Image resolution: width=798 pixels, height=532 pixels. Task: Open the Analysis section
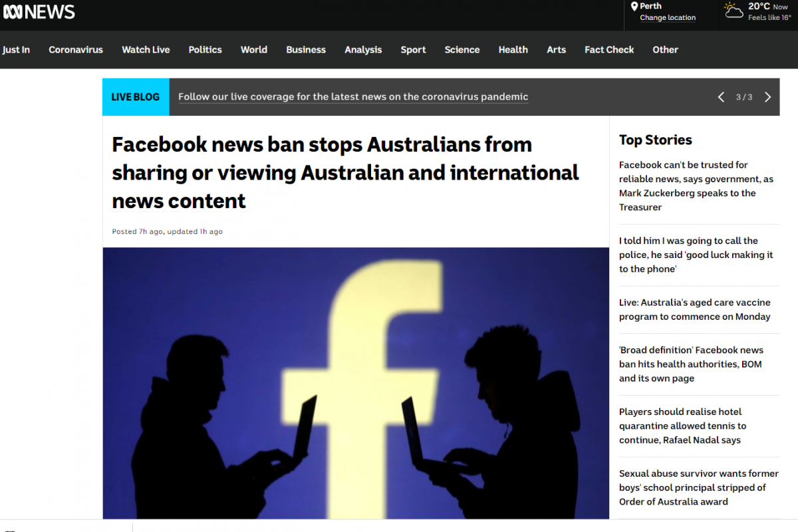pos(363,50)
